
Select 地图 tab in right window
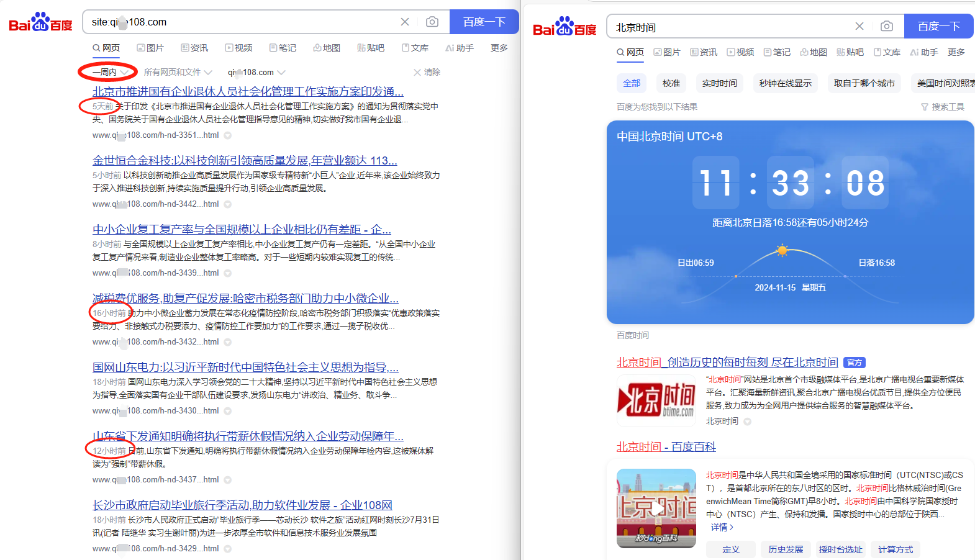coord(814,52)
